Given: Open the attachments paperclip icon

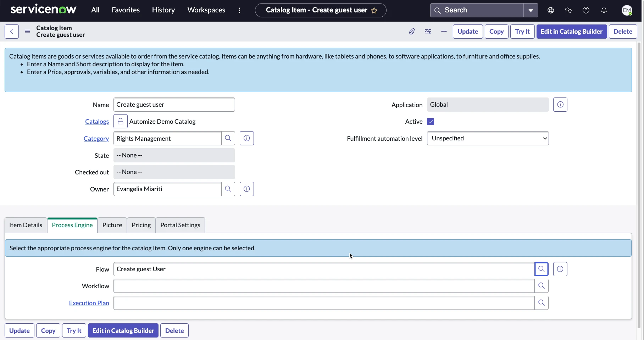Looking at the screenshot, I should [412, 32].
